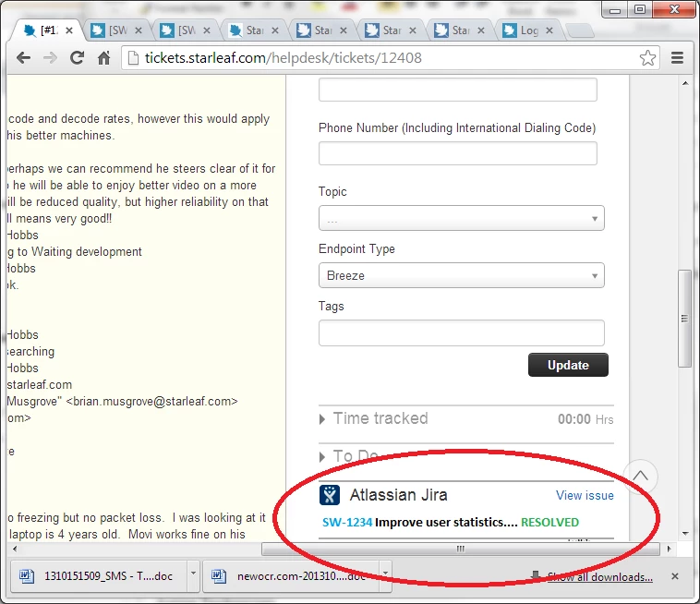The width and height of the screenshot is (700, 604).
Task: Click the page icon in the address bar
Action: (133, 57)
